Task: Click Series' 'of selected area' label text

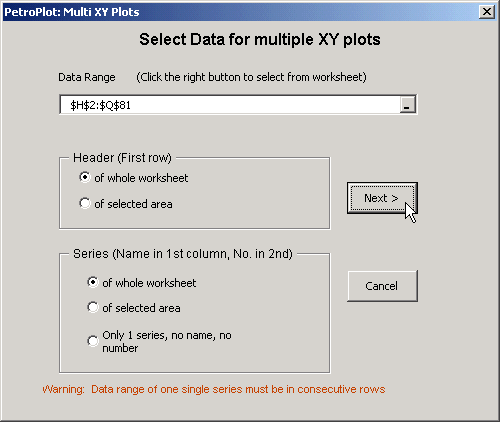Action: 141,308
